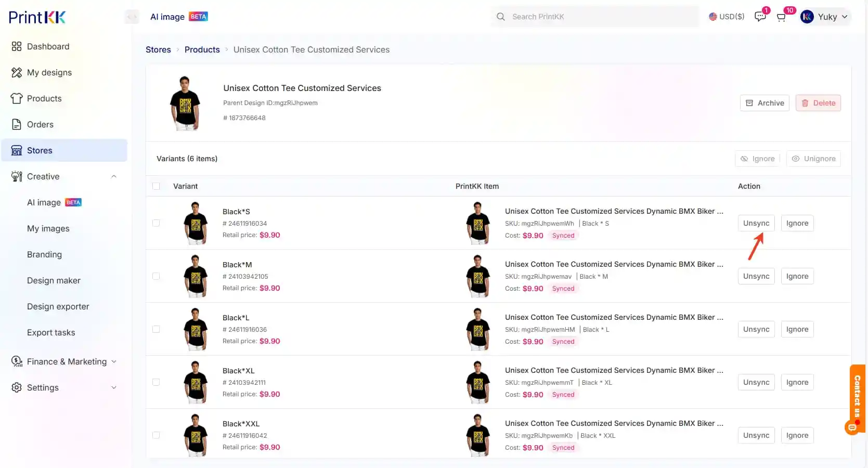Click the My designs icon
Viewport: 868px width, 468px height.
pyautogui.click(x=17, y=72)
